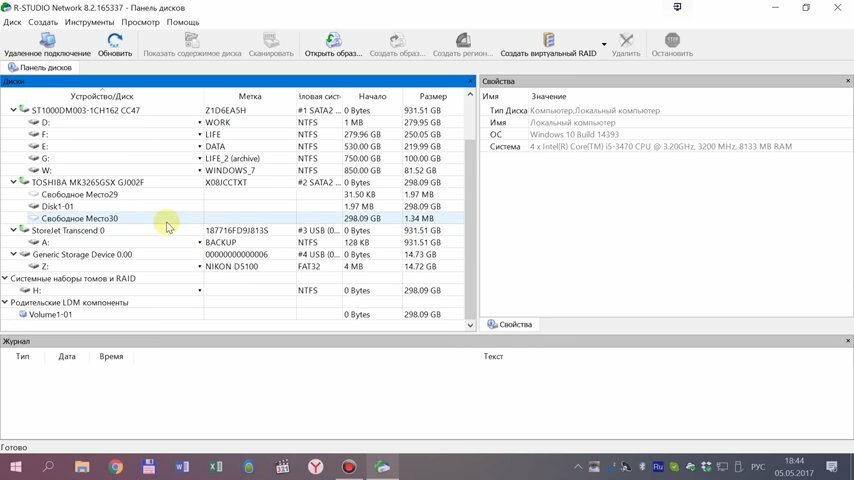Select the Disk1-01 partition

tap(233, 206)
